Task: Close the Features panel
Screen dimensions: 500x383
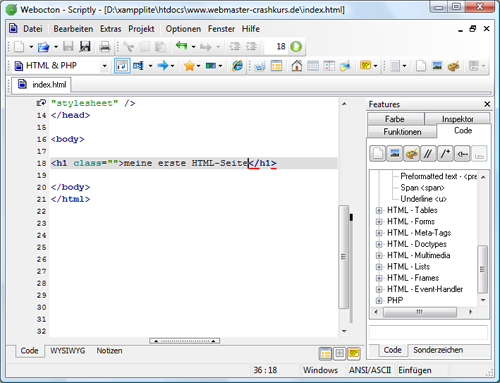Action: pos(487,104)
